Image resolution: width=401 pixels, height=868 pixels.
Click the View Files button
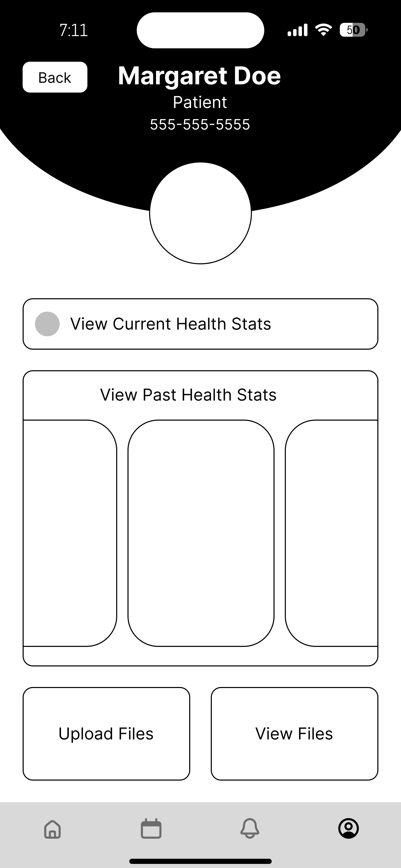click(x=295, y=734)
